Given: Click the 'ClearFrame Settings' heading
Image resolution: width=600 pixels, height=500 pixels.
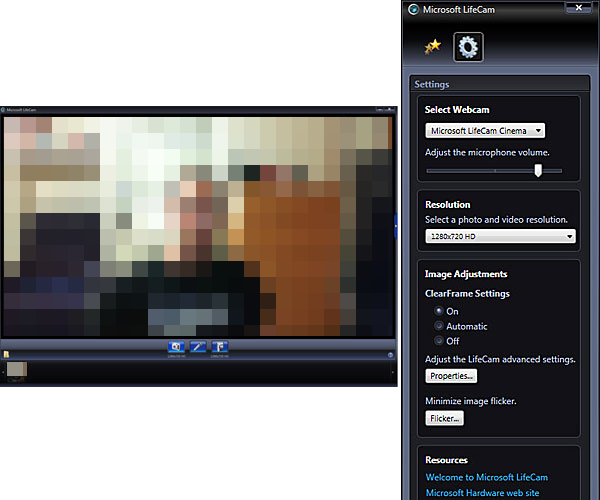Looking at the screenshot, I should (x=467, y=293).
